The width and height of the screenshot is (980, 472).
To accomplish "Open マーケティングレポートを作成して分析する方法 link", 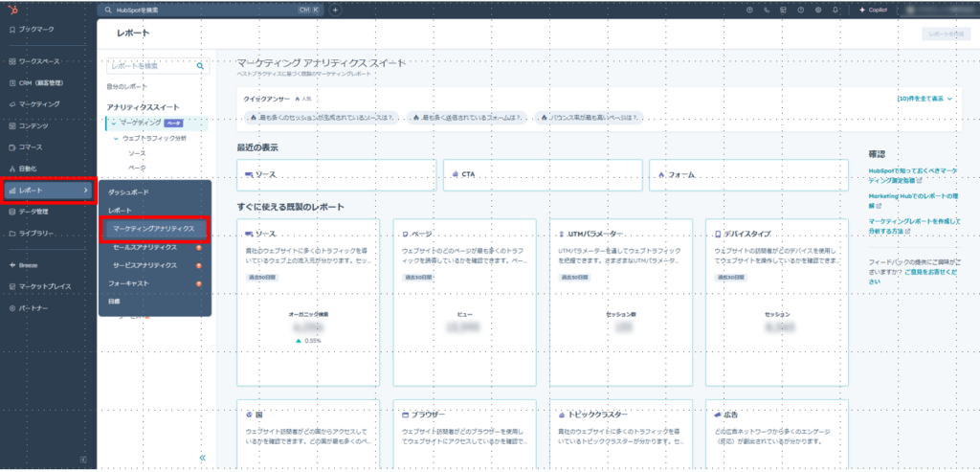I will (x=914, y=226).
